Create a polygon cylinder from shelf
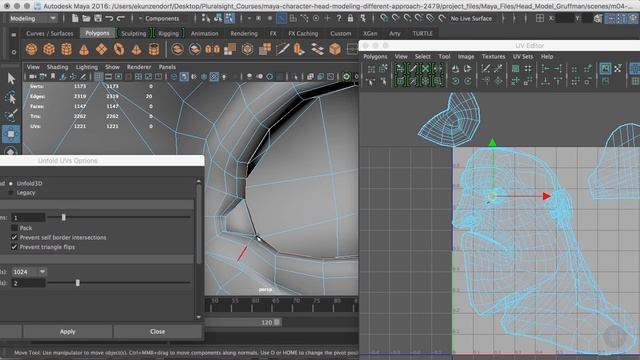Image resolution: width=640 pixels, height=360 pixels. [x=66, y=49]
